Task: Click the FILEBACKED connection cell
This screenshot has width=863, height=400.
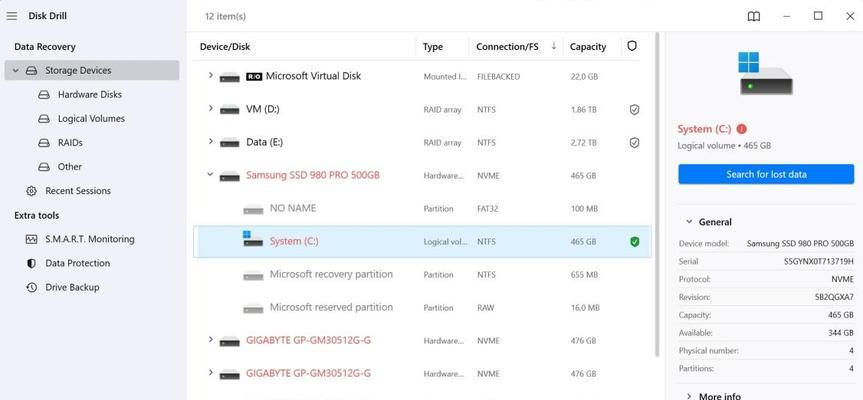Action: (x=498, y=76)
